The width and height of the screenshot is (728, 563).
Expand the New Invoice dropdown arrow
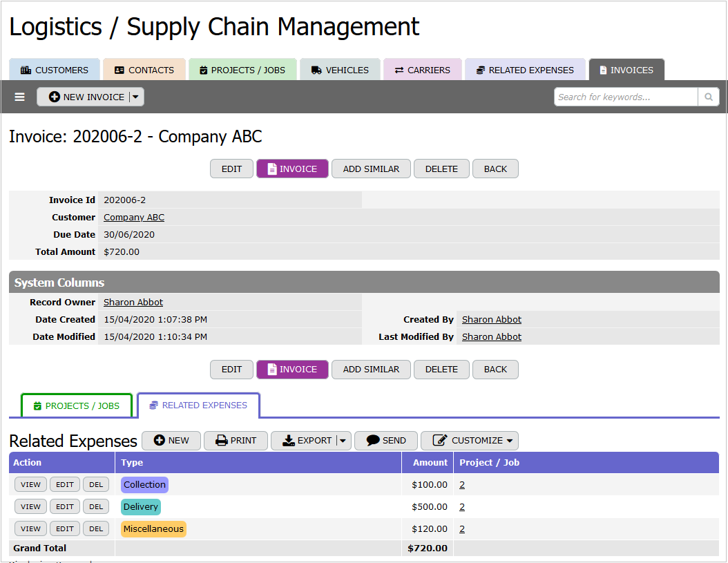pyautogui.click(x=135, y=97)
